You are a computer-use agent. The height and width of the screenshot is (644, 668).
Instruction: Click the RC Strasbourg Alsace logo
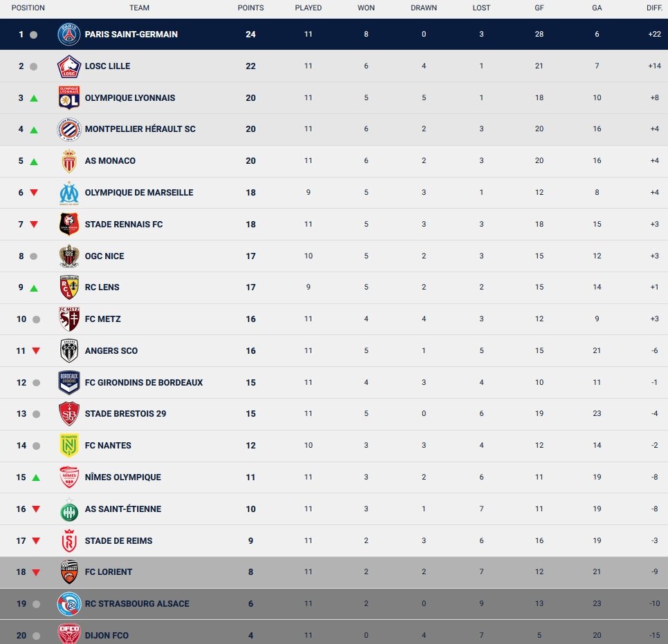(69, 603)
